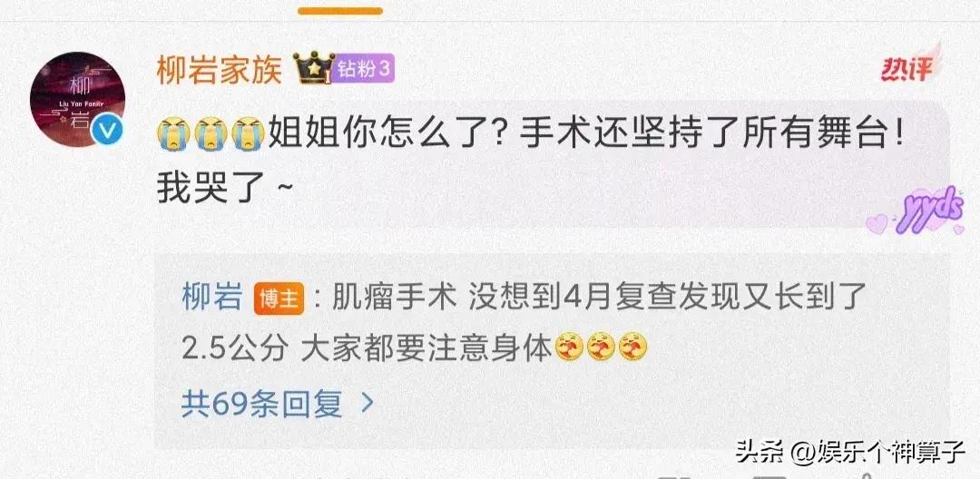Open 柳岩家族 username link
Screen dimensions: 980x479
(219, 69)
